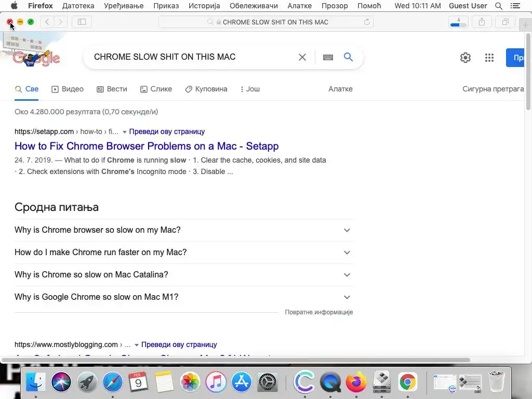Open the Алатке search tools
Image resolution: width=532 pixels, height=399 pixels.
pyautogui.click(x=340, y=89)
